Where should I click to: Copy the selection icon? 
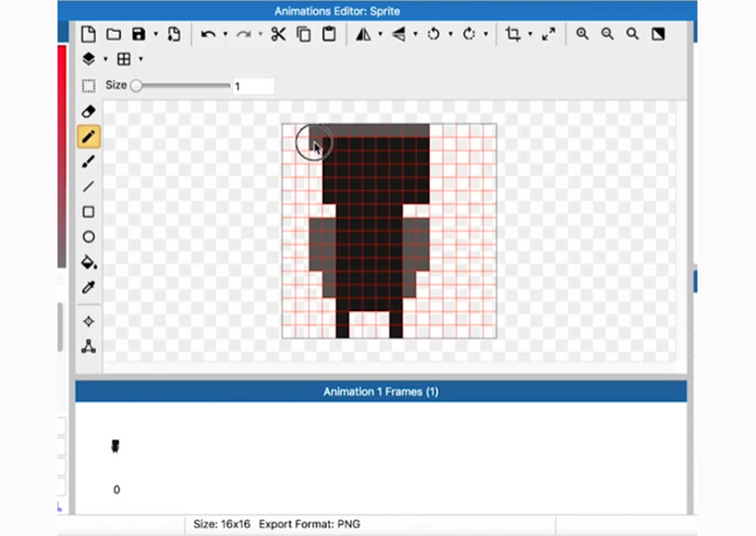click(x=304, y=35)
